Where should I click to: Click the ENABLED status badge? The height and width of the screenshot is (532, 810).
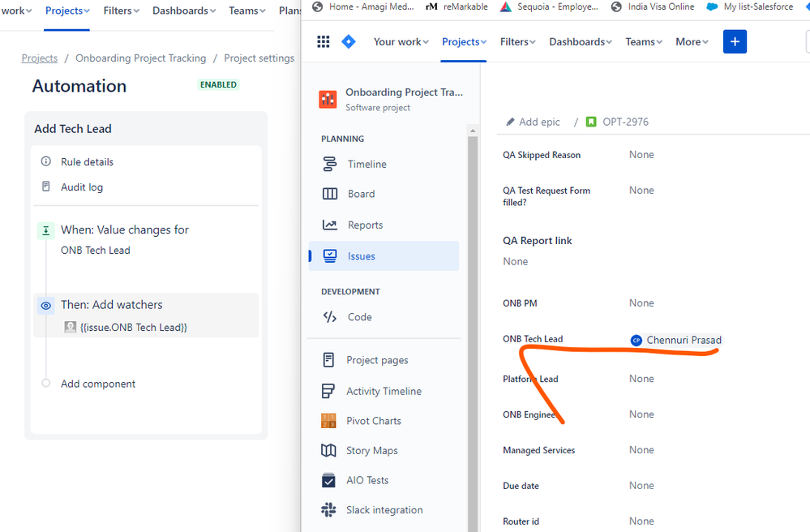pos(219,84)
